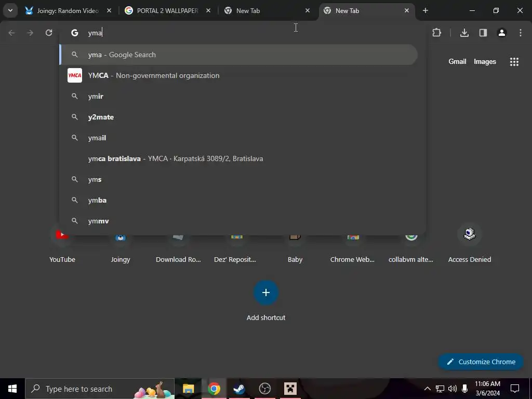Open the volume speaker tray icon
532x399 pixels.
pyautogui.click(x=453, y=389)
